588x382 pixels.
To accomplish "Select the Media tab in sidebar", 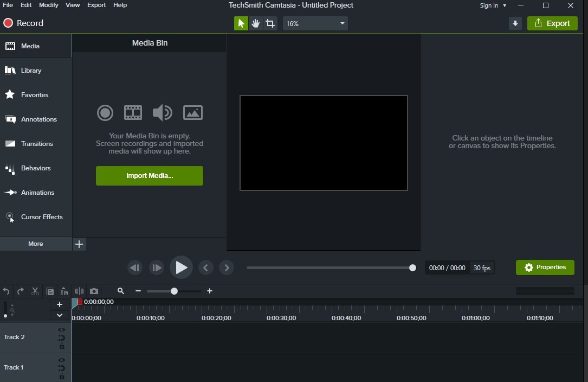I will (36, 46).
